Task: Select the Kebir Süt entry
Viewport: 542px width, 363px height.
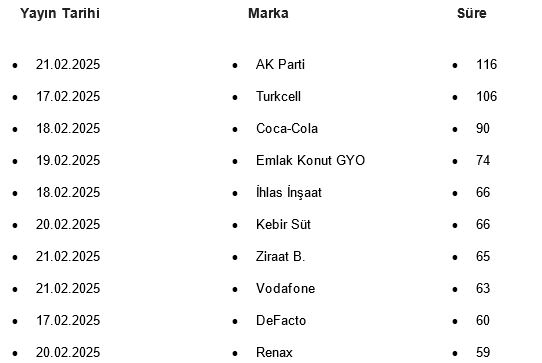Action: pyautogui.click(x=283, y=224)
